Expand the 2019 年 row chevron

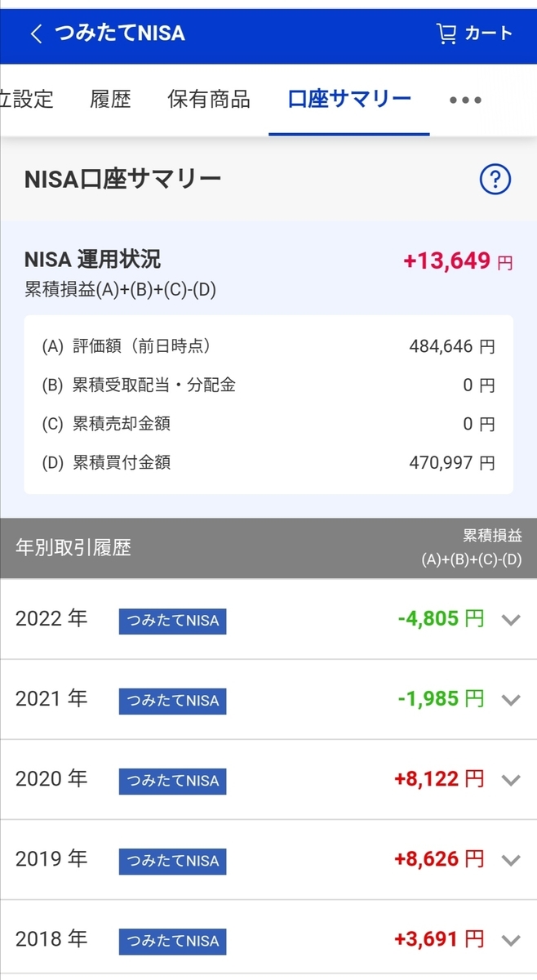pyautogui.click(x=511, y=860)
